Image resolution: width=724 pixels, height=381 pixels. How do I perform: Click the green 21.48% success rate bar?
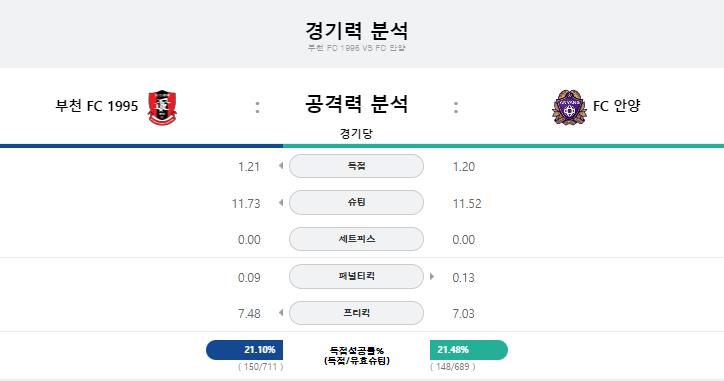pos(469,350)
